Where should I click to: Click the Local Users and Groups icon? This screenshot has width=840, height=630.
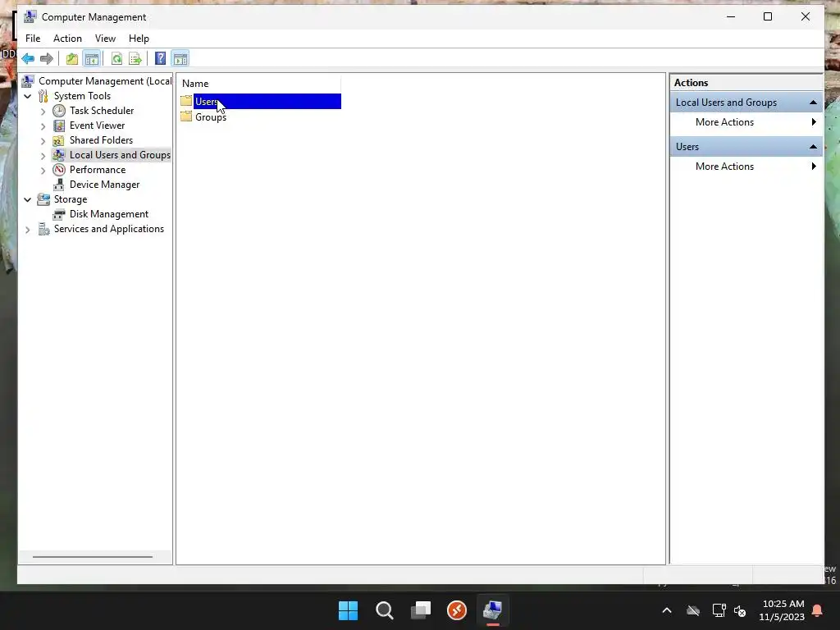[58, 155]
